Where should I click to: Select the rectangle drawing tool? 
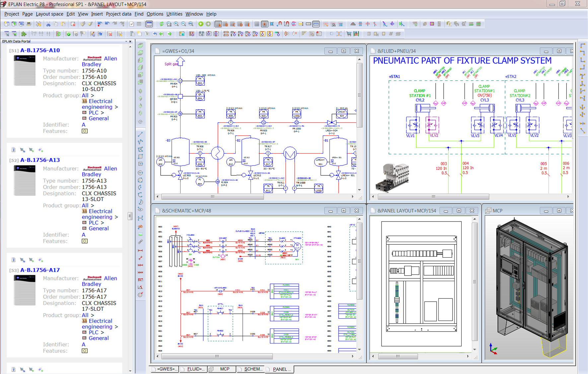[140, 156]
